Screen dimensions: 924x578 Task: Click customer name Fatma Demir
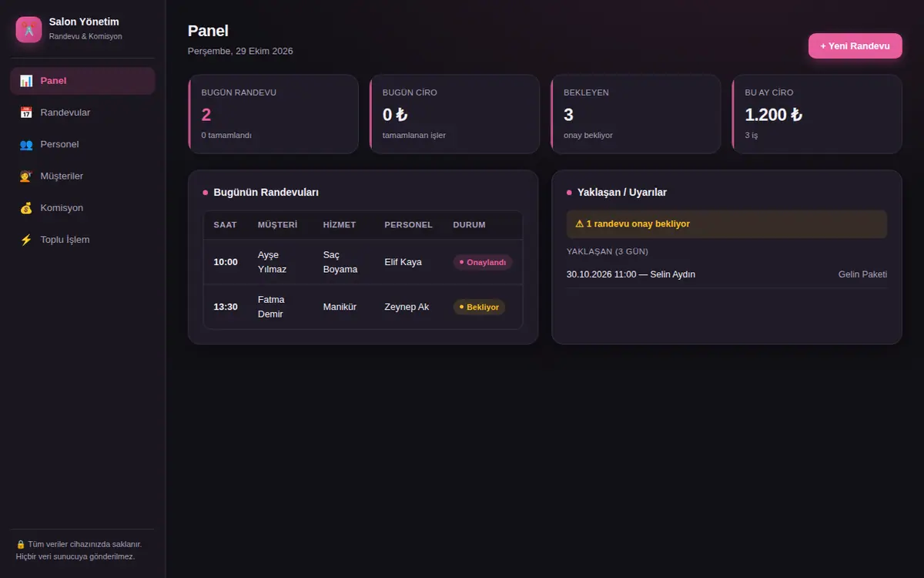click(271, 307)
